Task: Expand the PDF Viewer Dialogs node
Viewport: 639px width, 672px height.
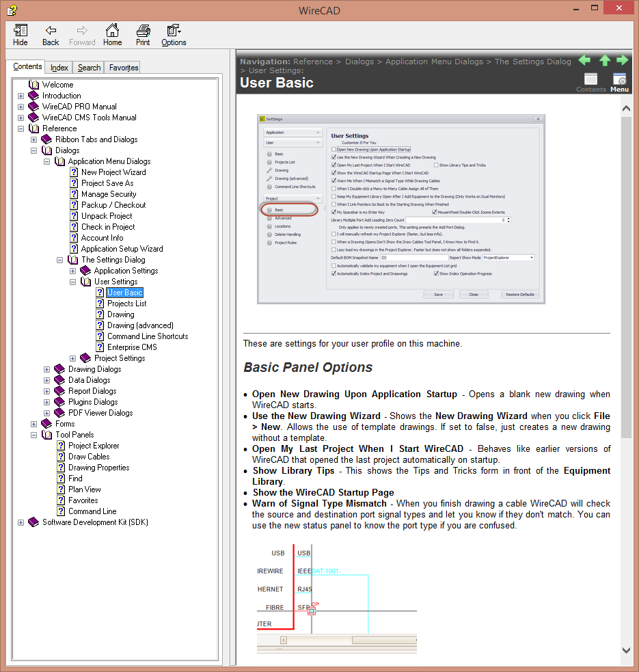Action: point(46,413)
